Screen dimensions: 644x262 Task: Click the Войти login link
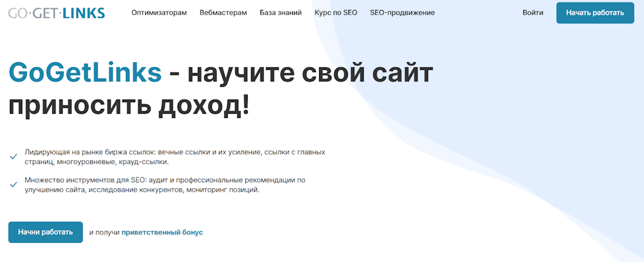click(533, 13)
